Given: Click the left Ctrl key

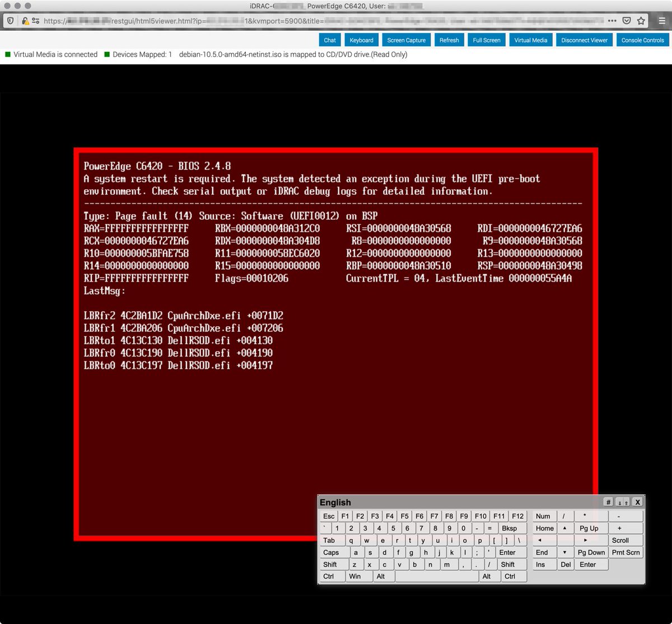Looking at the screenshot, I should (332, 576).
